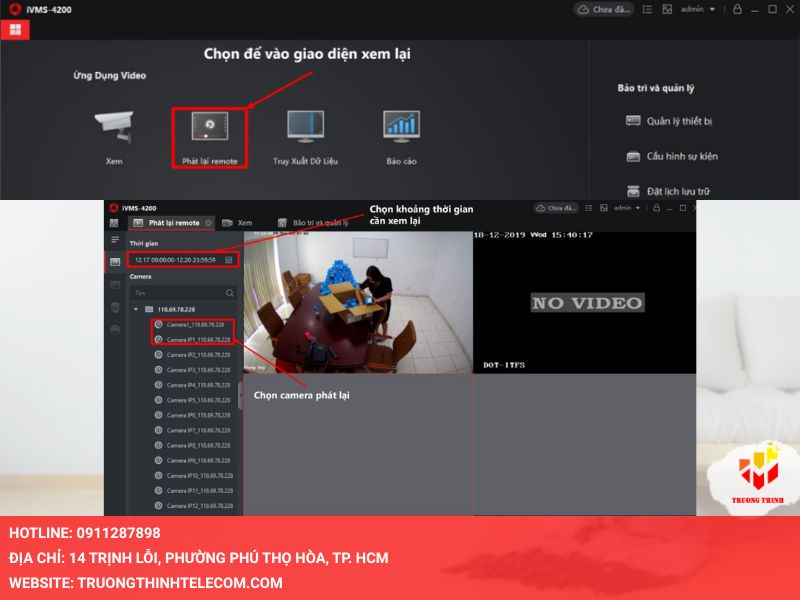Open the calendar icon in Thời gian field
The image size is (800, 600).
pyautogui.click(x=229, y=260)
